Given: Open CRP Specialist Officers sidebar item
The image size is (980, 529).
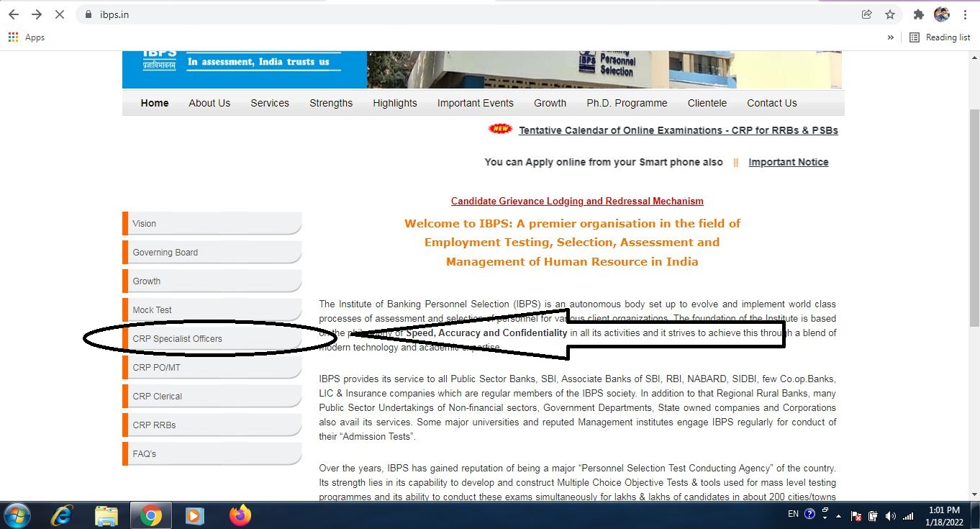Looking at the screenshot, I should click(212, 338).
